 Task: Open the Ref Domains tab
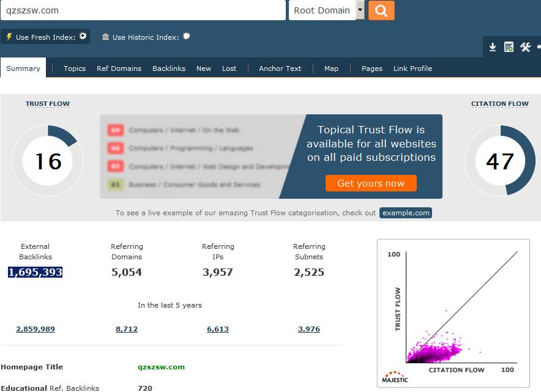pyautogui.click(x=119, y=68)
